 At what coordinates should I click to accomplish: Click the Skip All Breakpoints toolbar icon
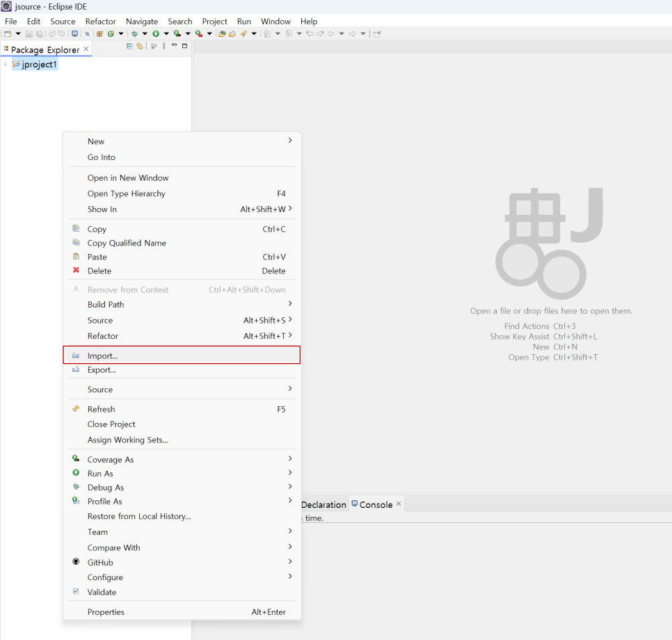tap(87, 34)
